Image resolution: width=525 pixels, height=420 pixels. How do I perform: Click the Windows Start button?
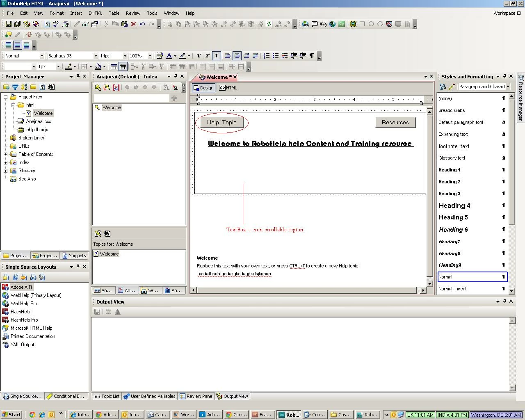point(11,415)
